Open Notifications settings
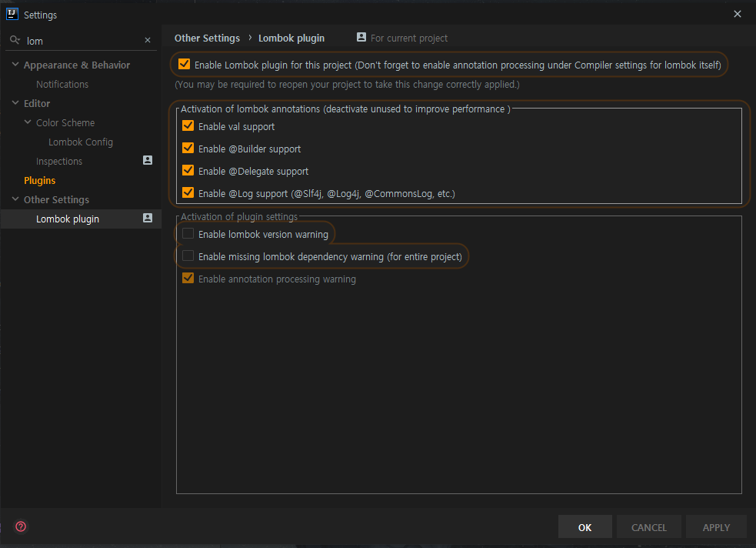756x548 pixels. [62, 84]
